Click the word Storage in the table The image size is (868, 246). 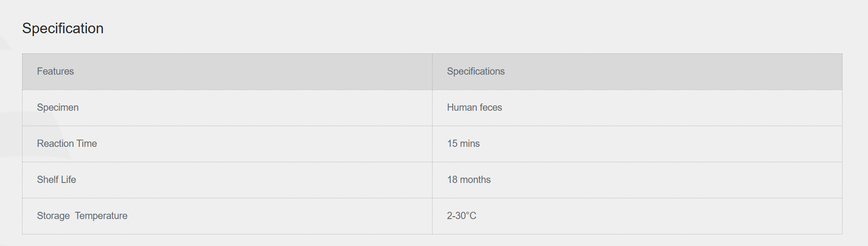click(x=53, y=216)
